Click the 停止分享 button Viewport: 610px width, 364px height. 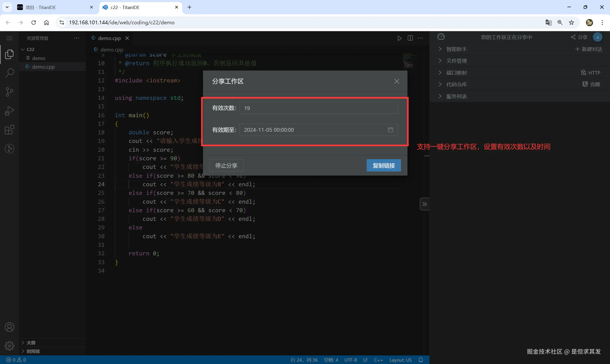[226, 166]
